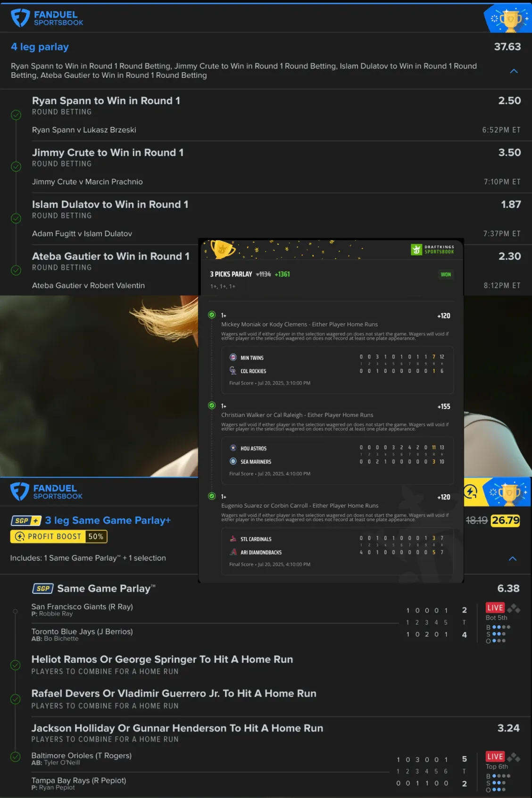532x798 pixels.
Task: Click the '3 PICKS PARLAY' title
Action: pos(231,274)
